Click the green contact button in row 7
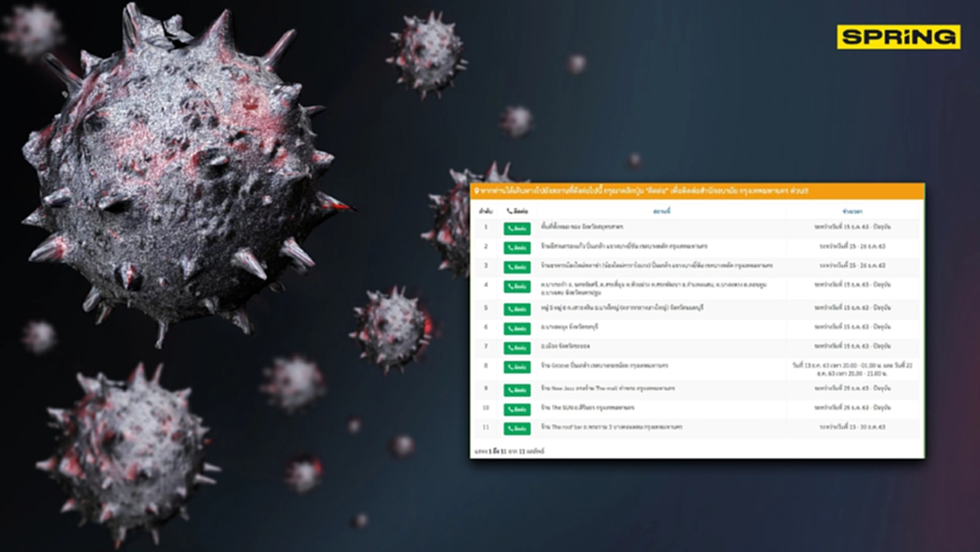 [x=517, y=347]
